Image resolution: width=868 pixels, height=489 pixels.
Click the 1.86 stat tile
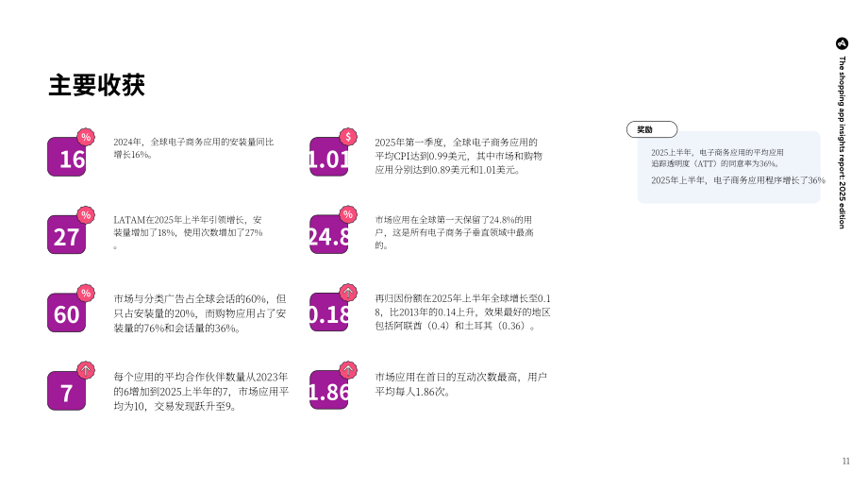click(329, 391)
